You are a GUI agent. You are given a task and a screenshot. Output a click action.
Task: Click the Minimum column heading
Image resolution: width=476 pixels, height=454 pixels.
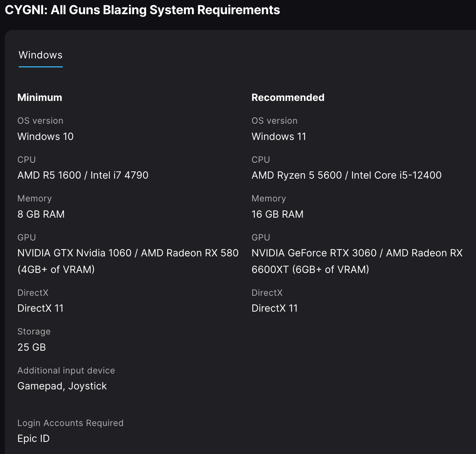(x=40, y=97)
